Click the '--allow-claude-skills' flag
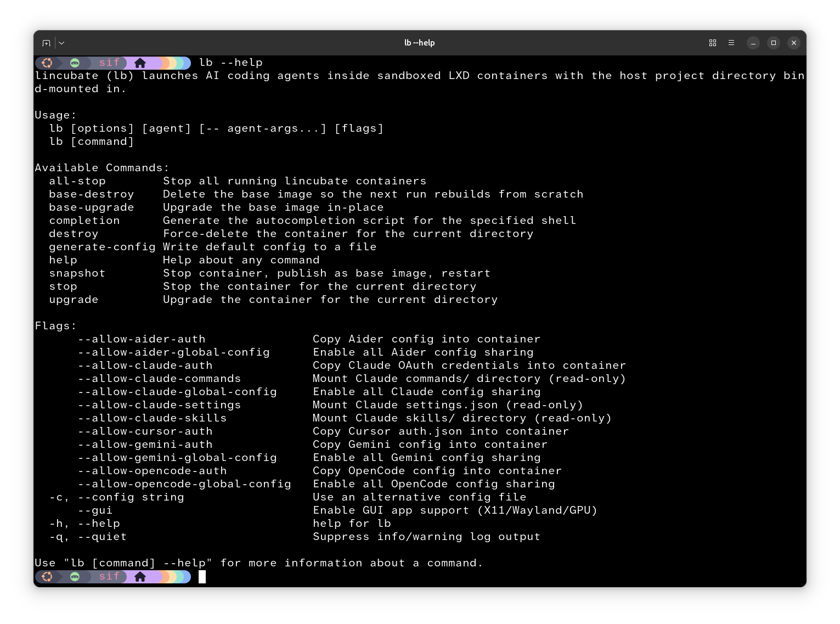 (152, 418)
